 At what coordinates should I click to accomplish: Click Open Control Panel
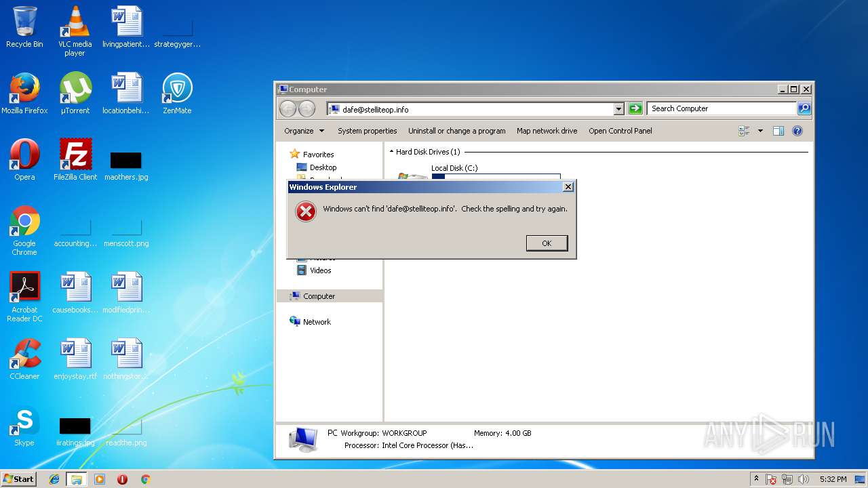(620, 131)
